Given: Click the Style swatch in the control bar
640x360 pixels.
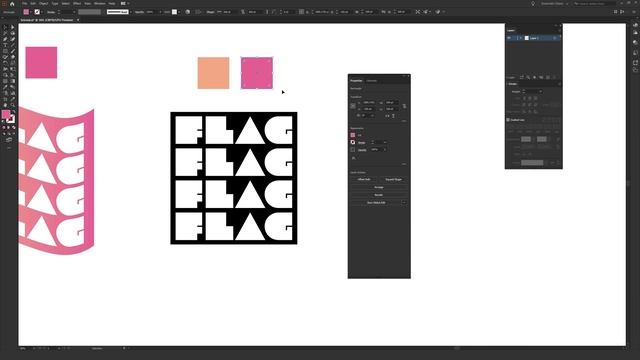Looking at the screenshot, I should click(x=174, y=12).
